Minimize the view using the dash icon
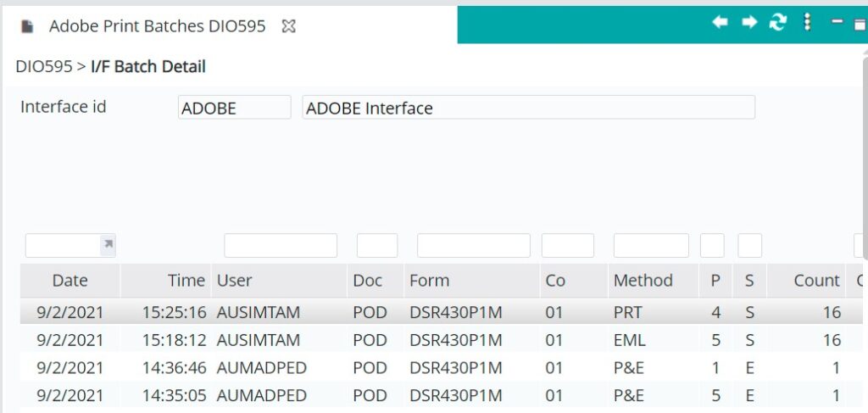Screen dimensions: 868x413 tap(837, 21)
